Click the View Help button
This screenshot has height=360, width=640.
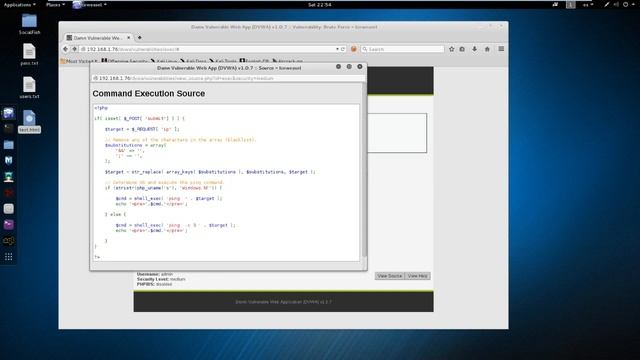click(417, 276)
